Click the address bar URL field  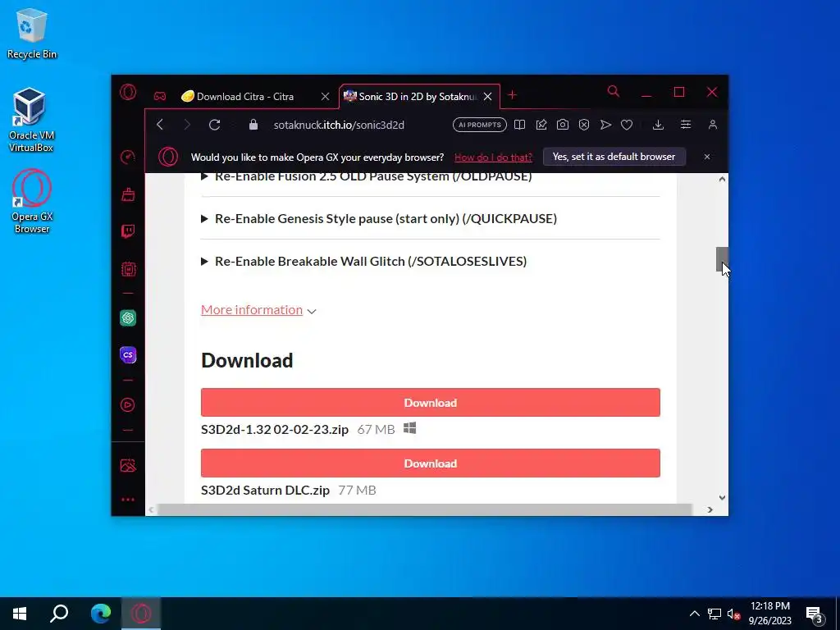click(x=339, y=125)
